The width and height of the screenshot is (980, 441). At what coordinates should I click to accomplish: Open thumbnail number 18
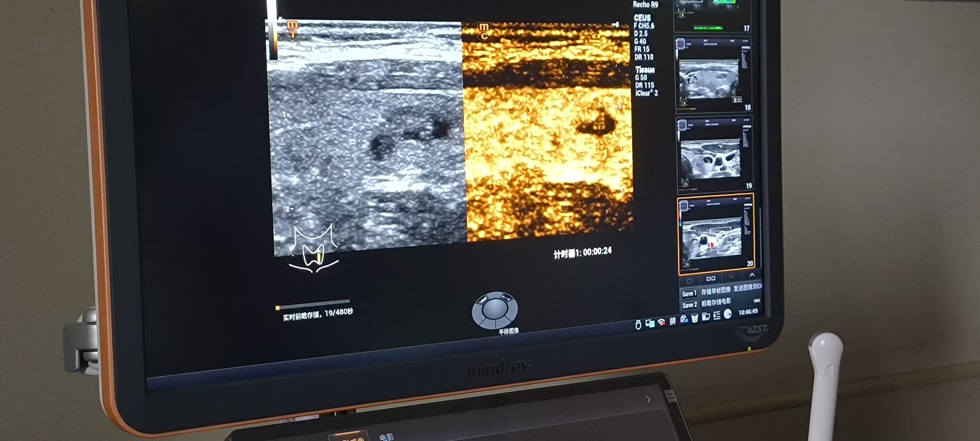click(714, 74)
